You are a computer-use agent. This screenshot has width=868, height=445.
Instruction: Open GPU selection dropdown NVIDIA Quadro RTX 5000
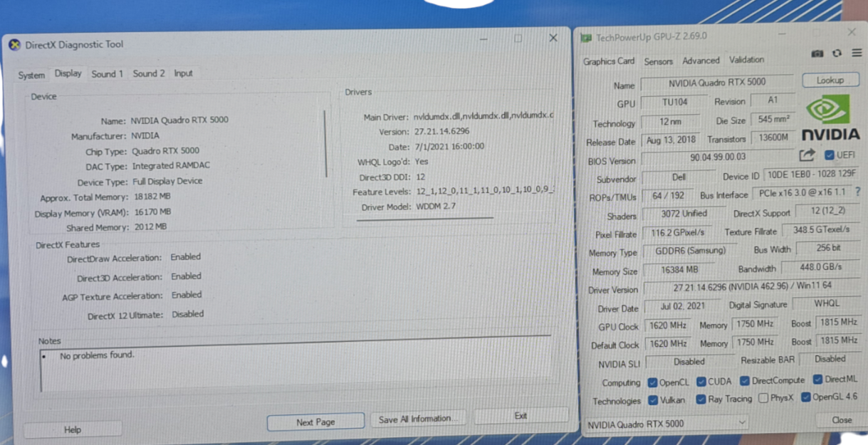666,424
